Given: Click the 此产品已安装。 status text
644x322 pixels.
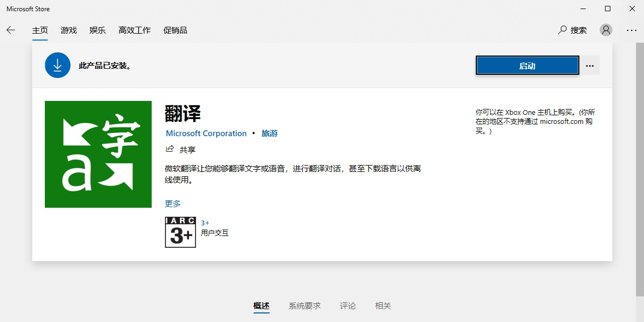Looking at the screenshot, I should [x=105, y=66].
